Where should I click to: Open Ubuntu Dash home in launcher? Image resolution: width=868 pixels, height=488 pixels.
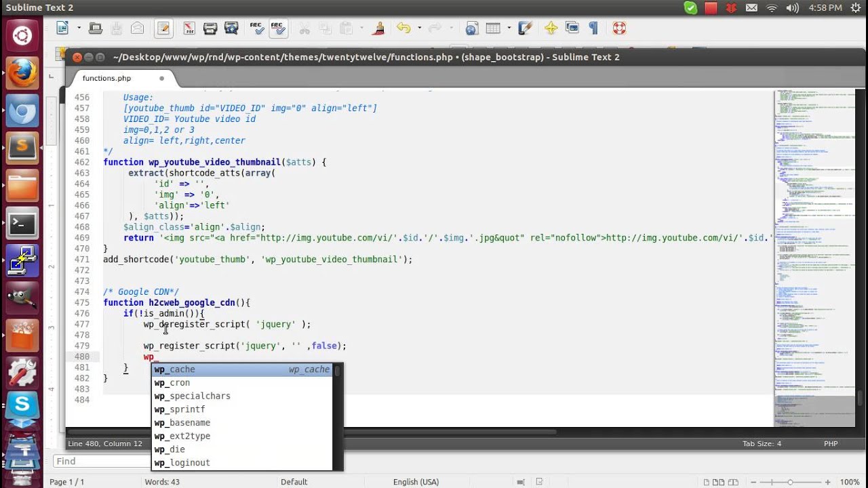pos(22,35)
